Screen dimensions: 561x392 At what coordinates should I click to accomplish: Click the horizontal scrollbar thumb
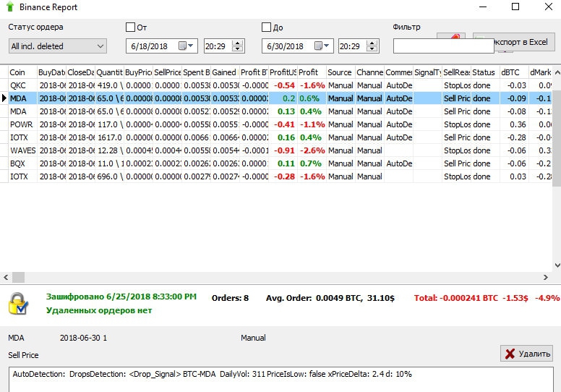click(19, 277)
